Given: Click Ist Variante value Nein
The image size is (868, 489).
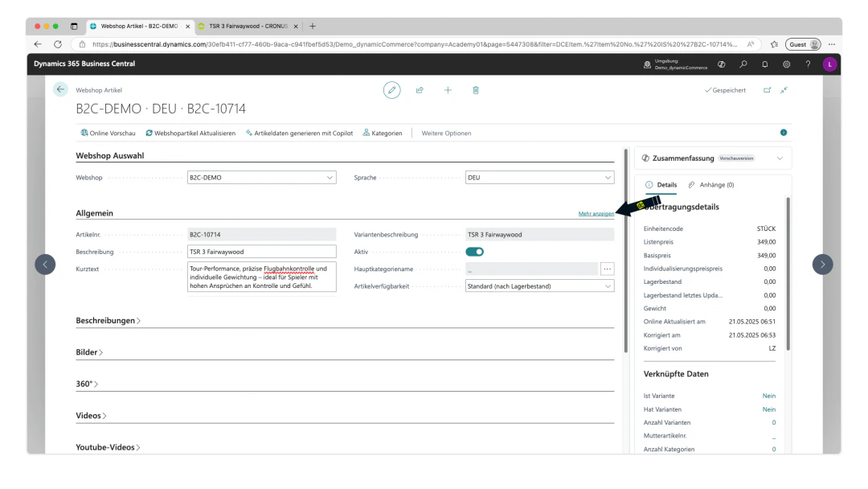Looking at the screenshot, I should (769, 396).
